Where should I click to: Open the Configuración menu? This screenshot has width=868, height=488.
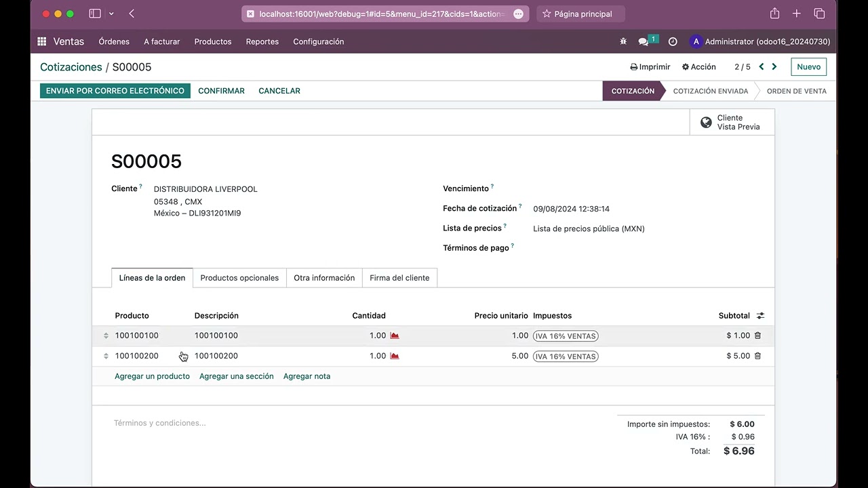[x=319, y=41]
